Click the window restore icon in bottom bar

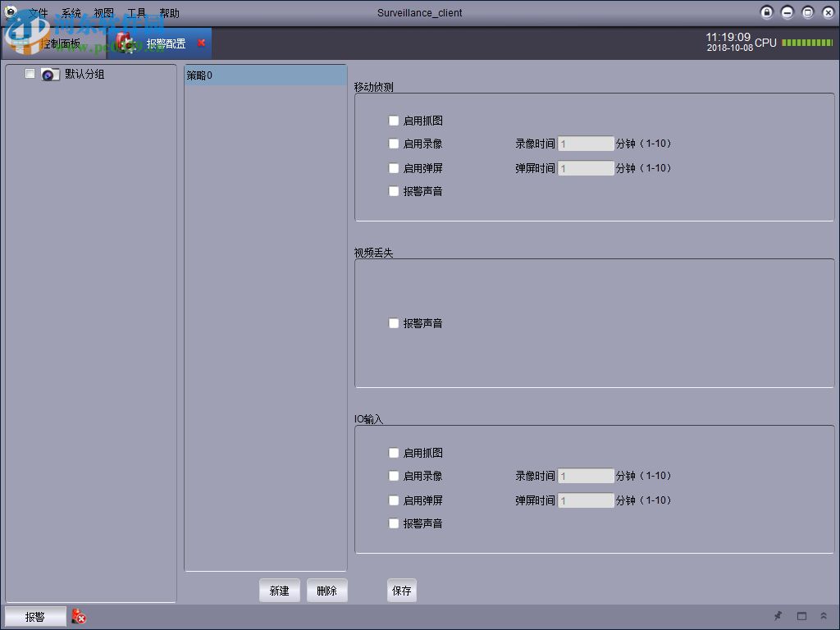point(801,616)
